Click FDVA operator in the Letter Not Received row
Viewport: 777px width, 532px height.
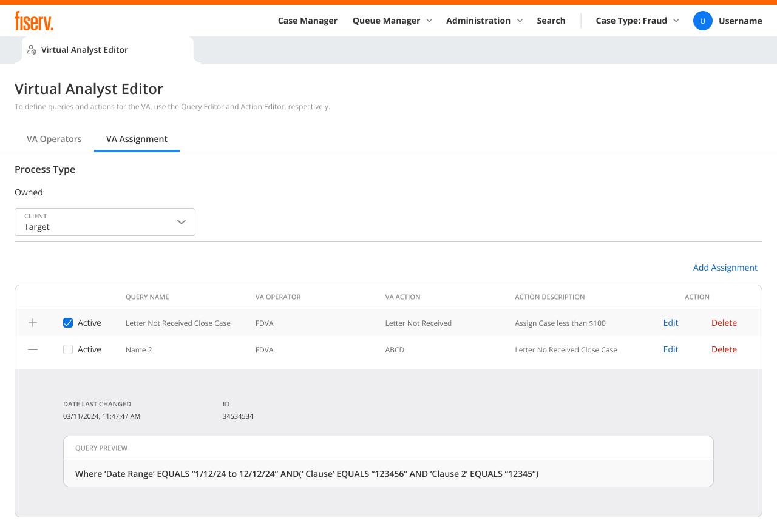[x=265, y=323]
